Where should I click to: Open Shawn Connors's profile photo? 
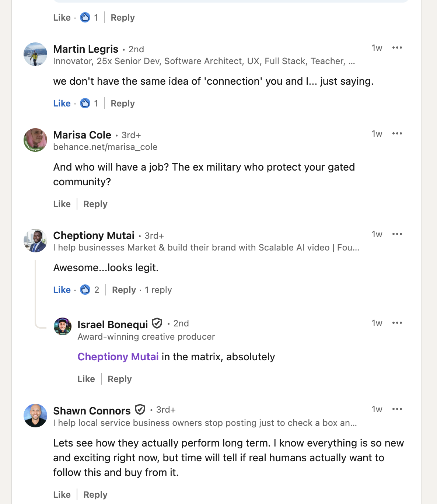(35, 416)
